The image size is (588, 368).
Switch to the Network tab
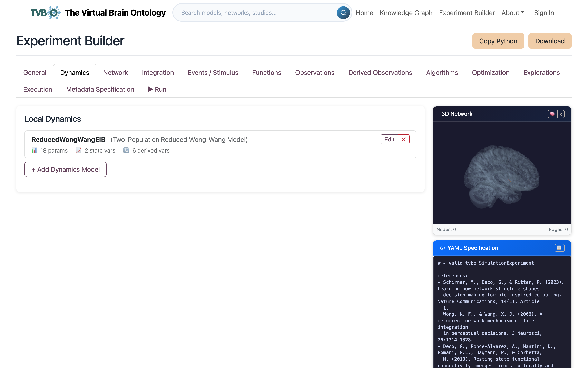(115, 73)
